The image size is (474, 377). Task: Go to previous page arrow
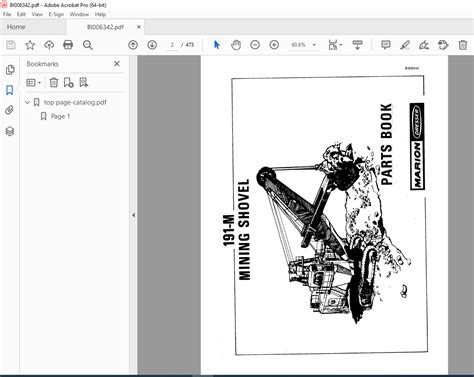point(133,45)
